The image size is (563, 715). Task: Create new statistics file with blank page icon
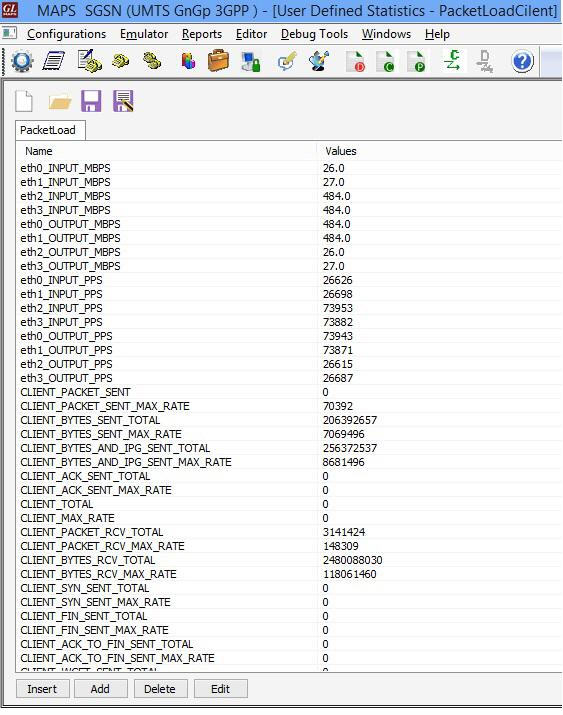click(24, 101)
